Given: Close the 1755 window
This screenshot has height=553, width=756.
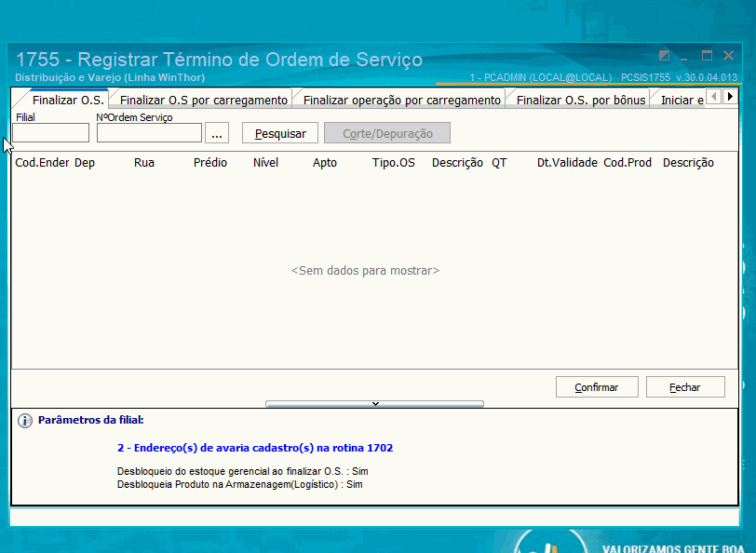Looking at the screenshot, I should (x=728, y=56).
